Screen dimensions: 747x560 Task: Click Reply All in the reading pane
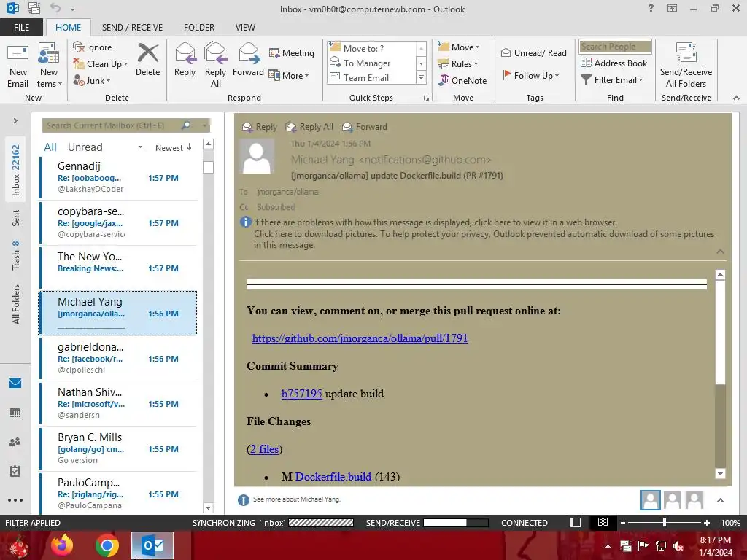pyautogui.click(x=309, y=127)
